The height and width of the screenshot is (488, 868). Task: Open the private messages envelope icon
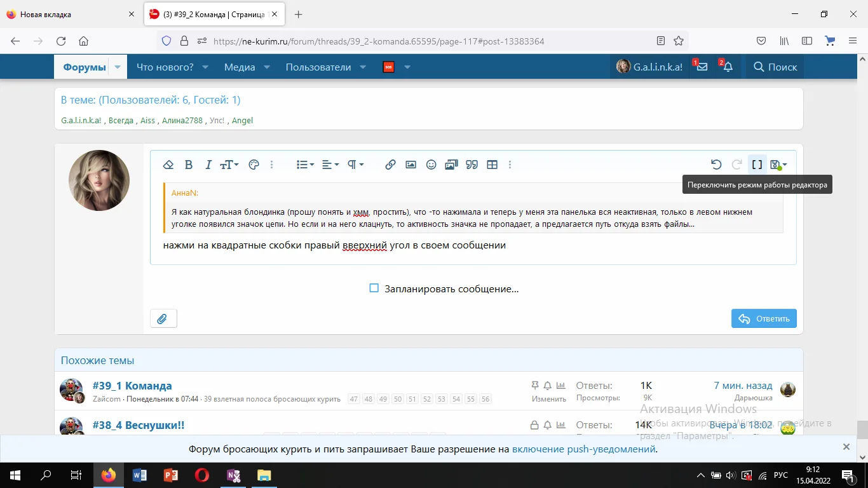701,67
